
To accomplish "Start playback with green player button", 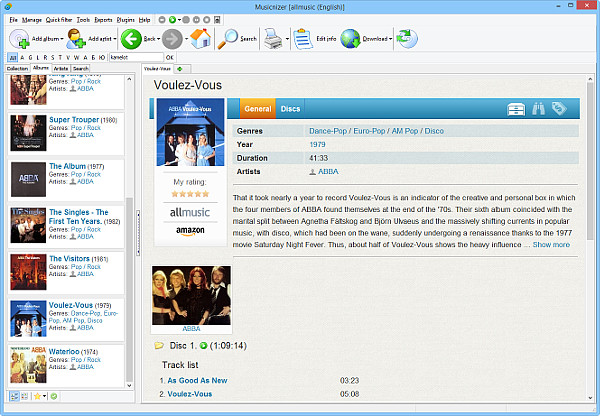I will point(172,20).
